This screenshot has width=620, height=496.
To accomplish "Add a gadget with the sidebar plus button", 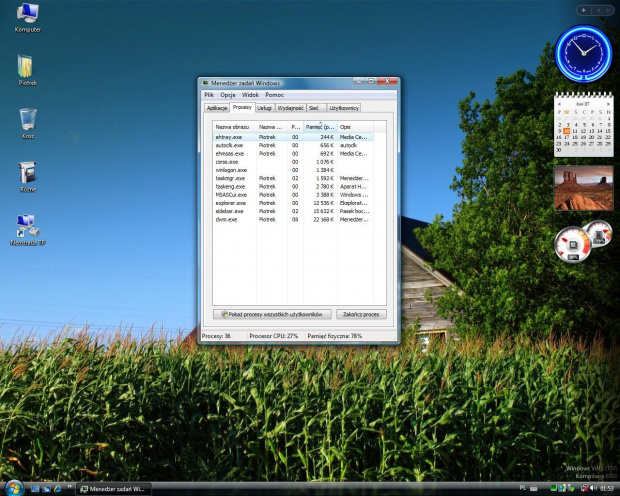I will point(582,9).
